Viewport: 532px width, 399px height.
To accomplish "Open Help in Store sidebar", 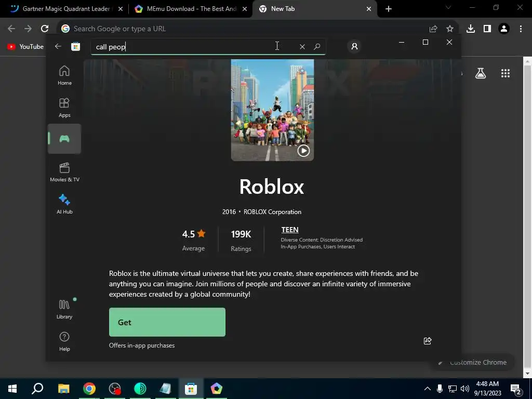I will (64, 342).
